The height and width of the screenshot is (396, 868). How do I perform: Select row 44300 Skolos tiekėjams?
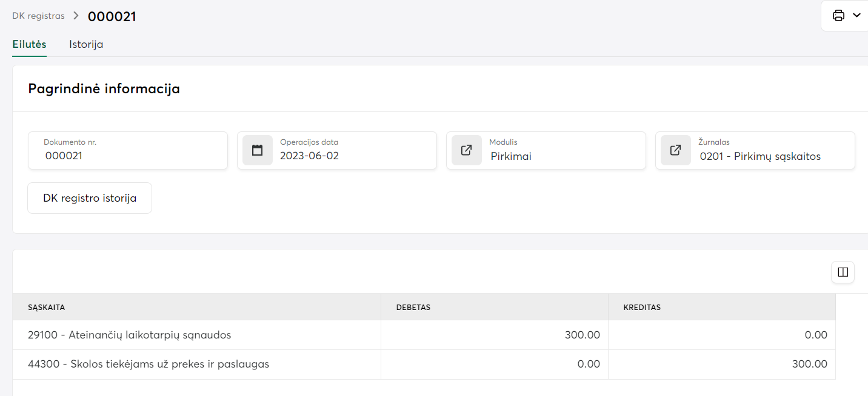(x=149, y=365)
